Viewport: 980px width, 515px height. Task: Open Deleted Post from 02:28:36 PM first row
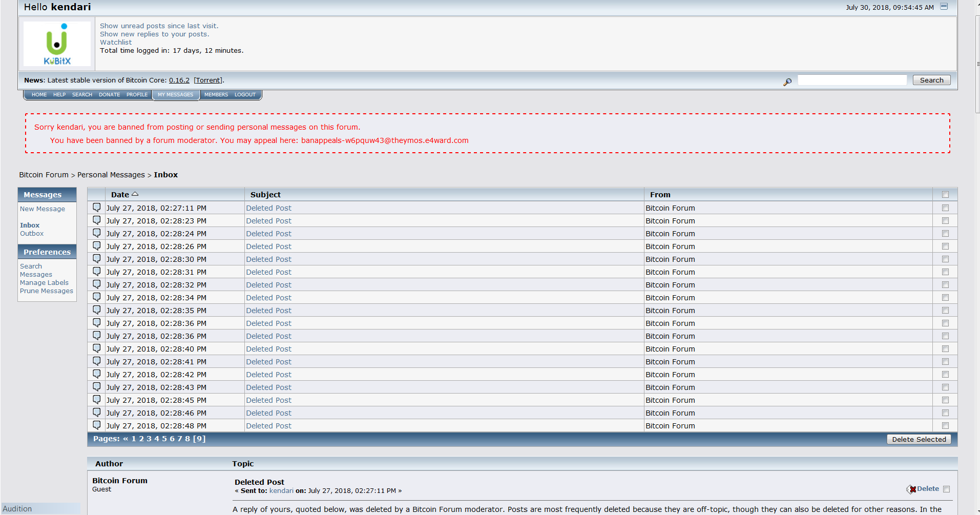(x=268, y=323)
